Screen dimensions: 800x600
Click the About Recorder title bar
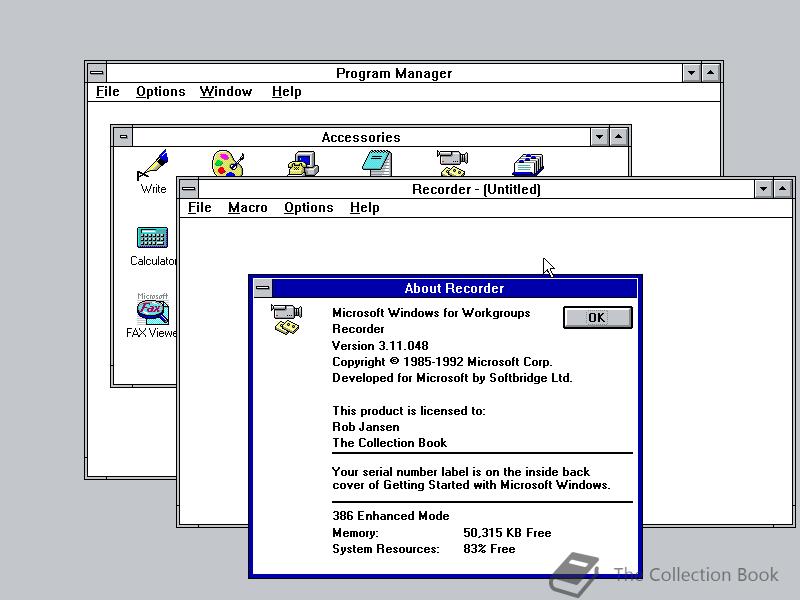pos(454,288)
